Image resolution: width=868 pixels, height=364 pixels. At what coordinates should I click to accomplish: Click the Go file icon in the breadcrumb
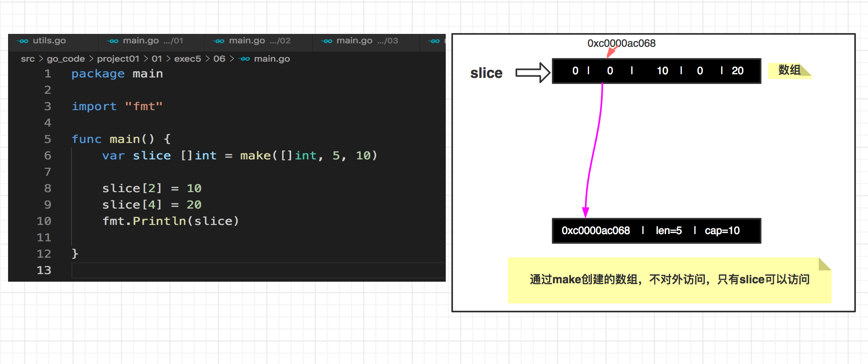tap(245, 59)
